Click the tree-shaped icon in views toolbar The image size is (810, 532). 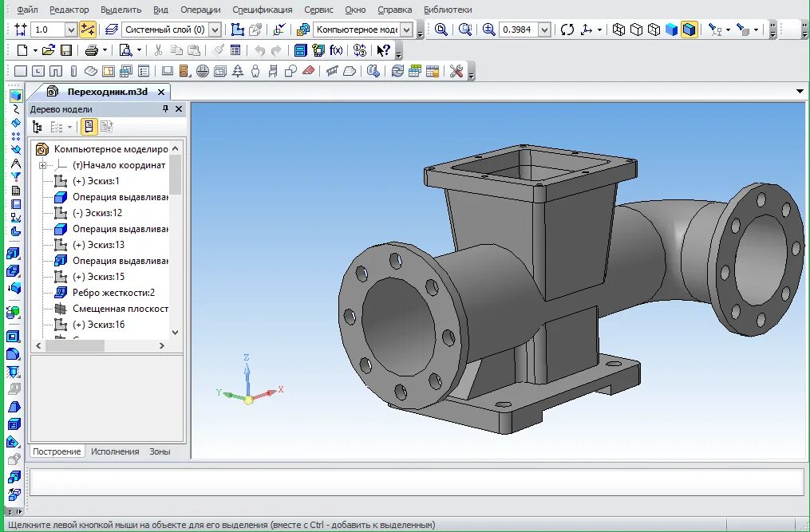point(238,71)
